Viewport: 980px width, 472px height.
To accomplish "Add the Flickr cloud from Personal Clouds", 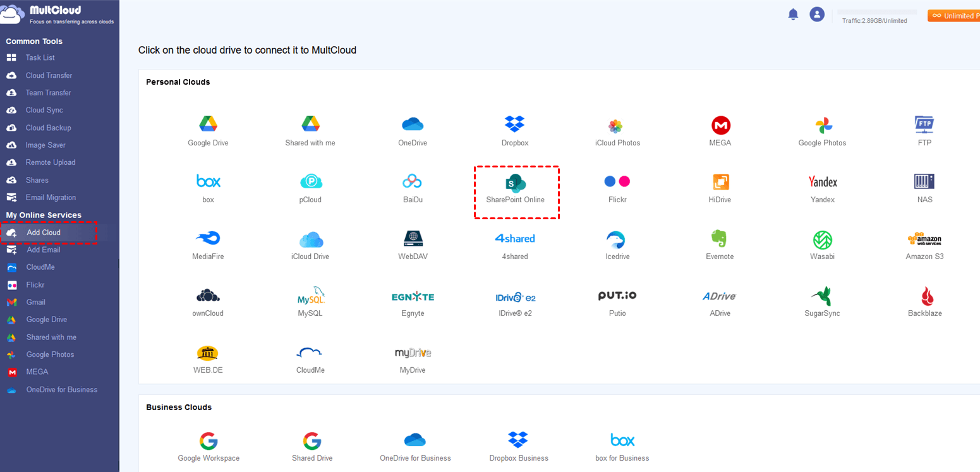I will point(617,181).
